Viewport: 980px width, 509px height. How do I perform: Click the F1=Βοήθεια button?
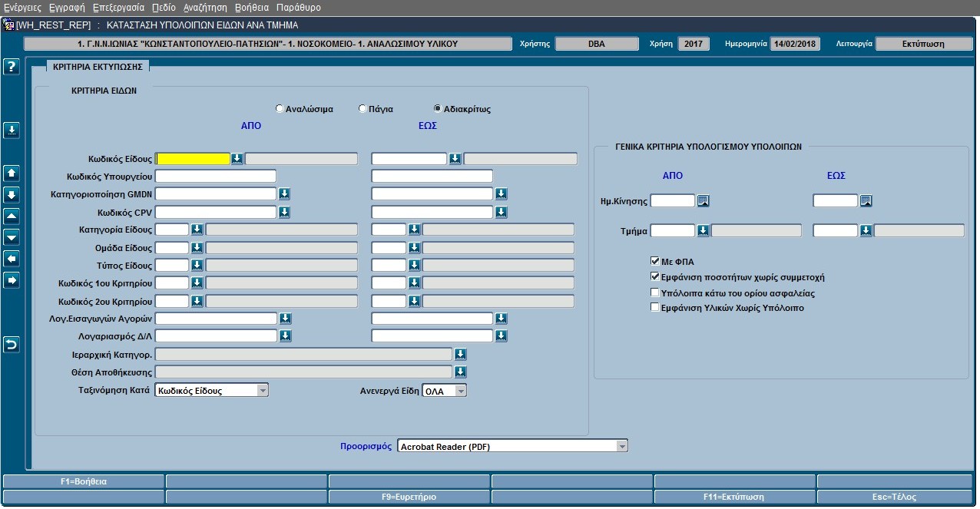[x=84, y=481]
